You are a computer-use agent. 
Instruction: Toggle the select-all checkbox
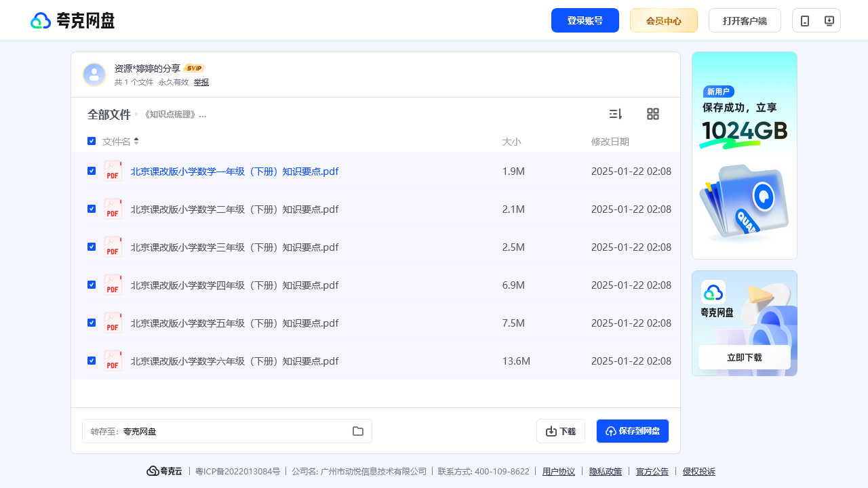(92, 141)
